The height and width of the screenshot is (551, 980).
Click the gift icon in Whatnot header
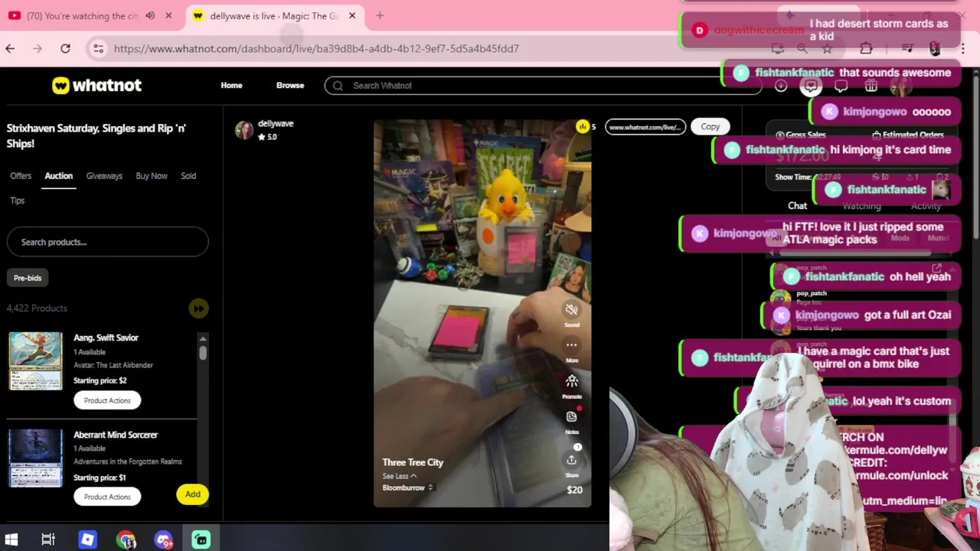click(871, 86)
